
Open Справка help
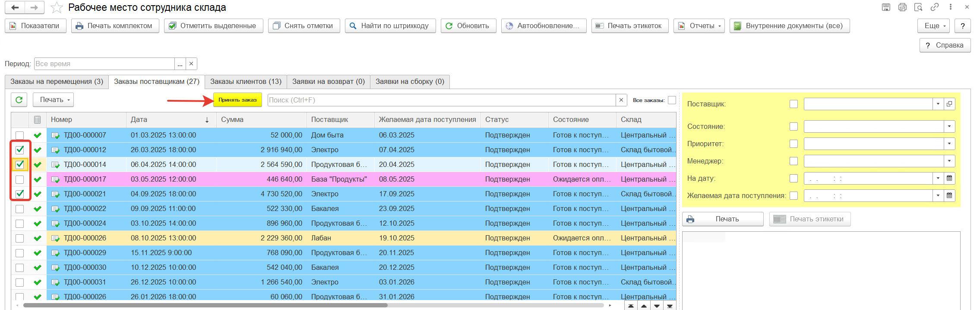coord(945,45)
